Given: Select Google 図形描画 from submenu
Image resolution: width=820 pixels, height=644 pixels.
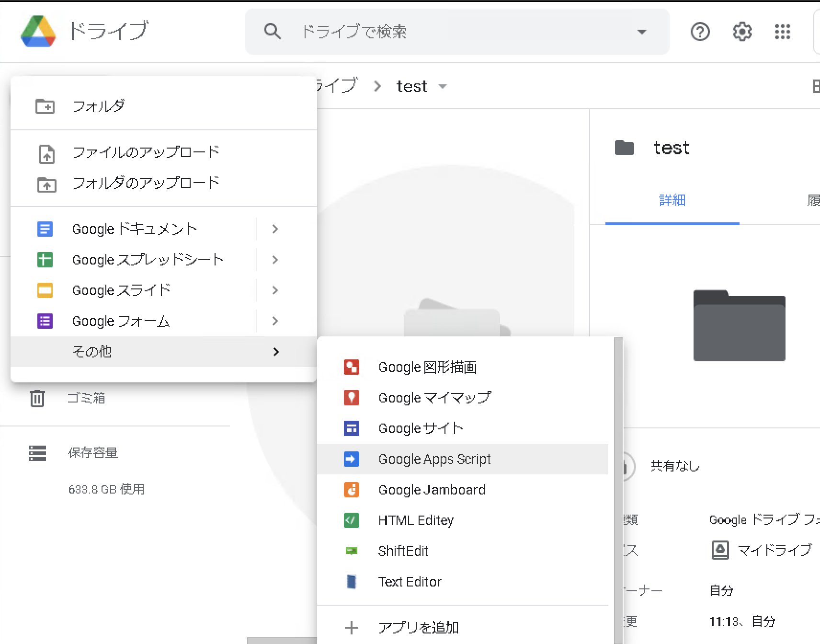Looking at the screenshot, I should 463,367.
